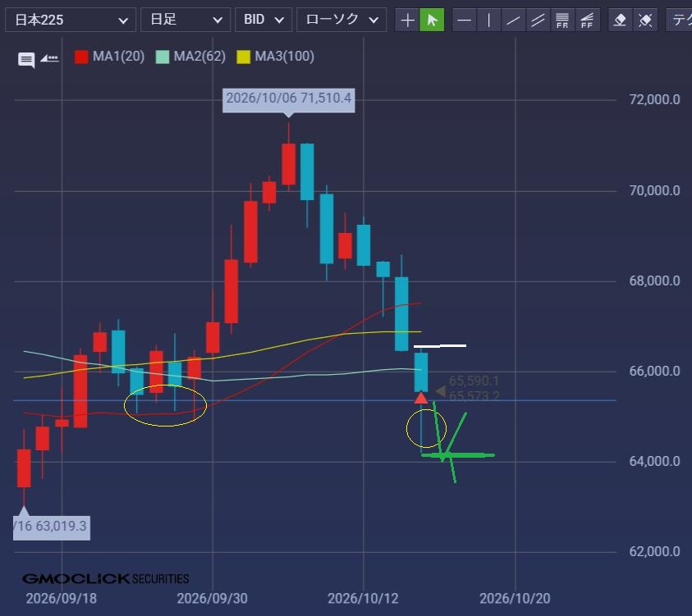Open the ローソク chart type dropdown
692x616 pixels.
coord(341,20)
